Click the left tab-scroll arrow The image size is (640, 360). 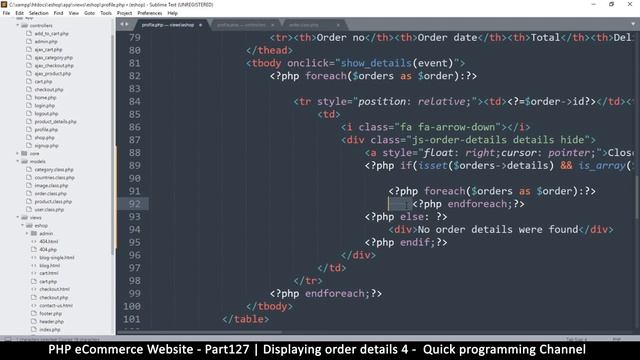[x=122, y=24]
